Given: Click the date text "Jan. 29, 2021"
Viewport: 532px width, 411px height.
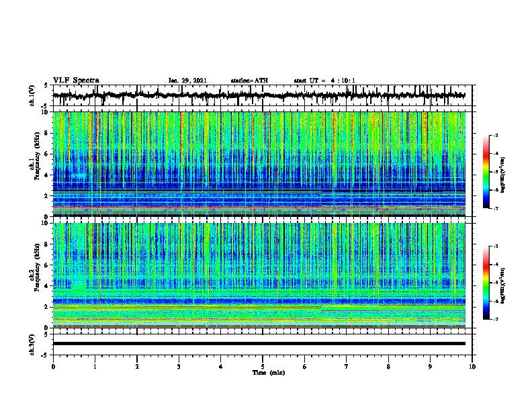Looking at the screenshot, I should (187, 81).
